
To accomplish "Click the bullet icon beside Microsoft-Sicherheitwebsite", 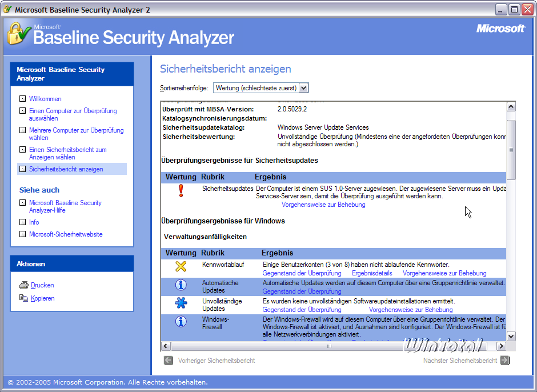I will (23, 234).
